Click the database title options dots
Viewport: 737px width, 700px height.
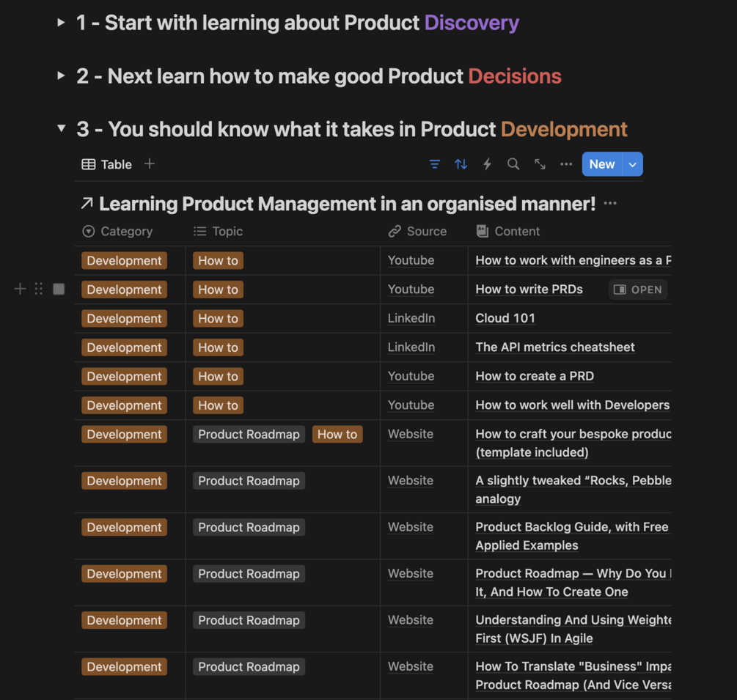point(610,204)
